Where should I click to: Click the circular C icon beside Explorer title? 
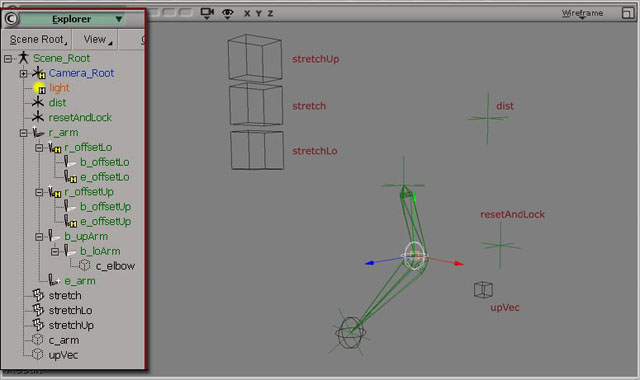(x=11, y=19)
